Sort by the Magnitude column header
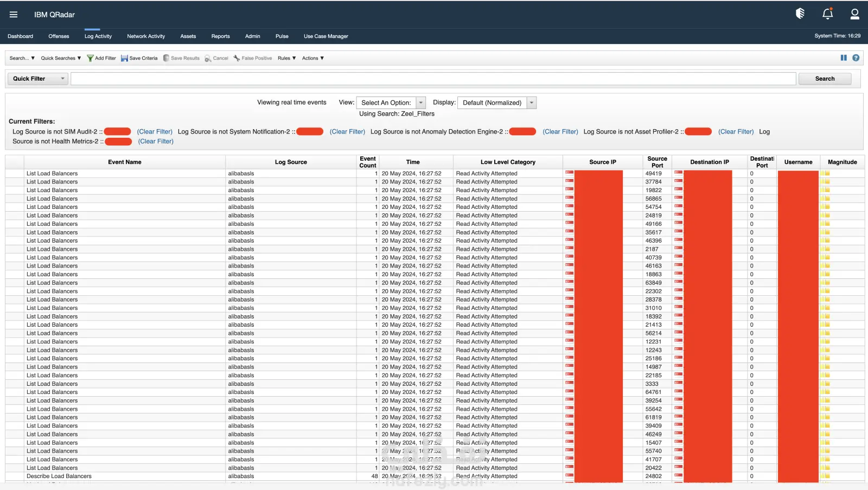This screenshot has height=490, width=868. [x=842, y=162]
